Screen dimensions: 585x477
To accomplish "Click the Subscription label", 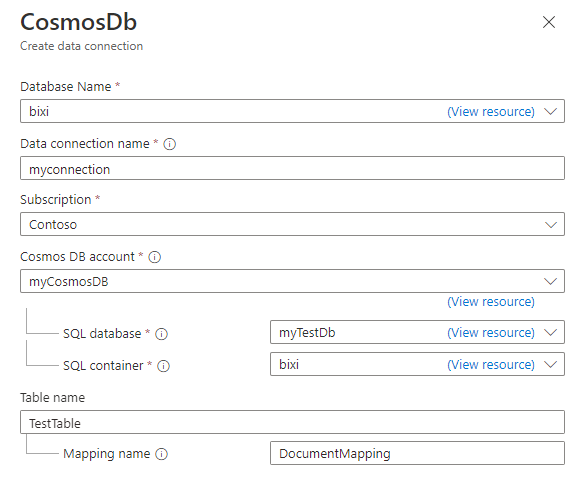I will tap(56, 200).
